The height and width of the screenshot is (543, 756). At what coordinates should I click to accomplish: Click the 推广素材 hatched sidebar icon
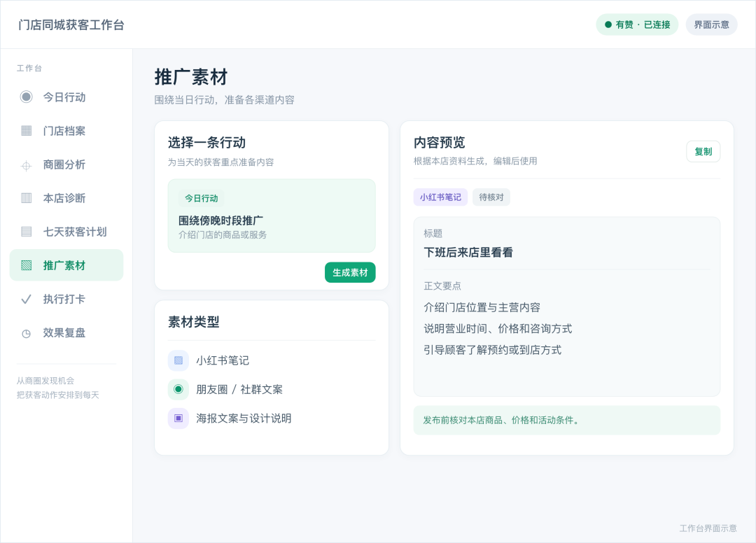(x=26, y=265)
